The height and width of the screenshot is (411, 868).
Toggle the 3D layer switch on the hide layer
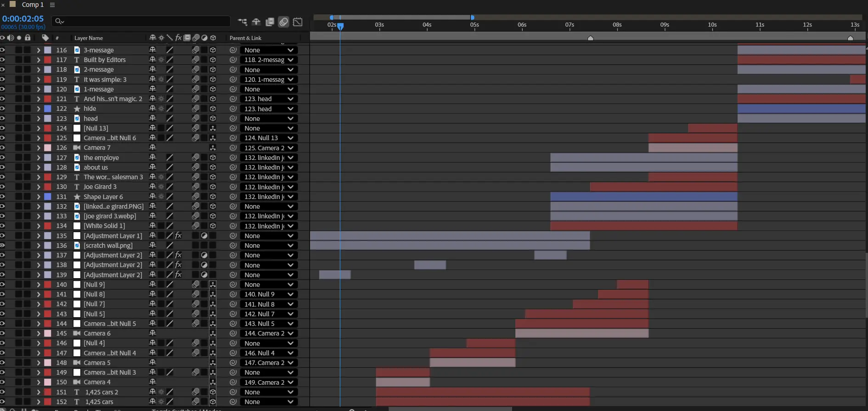213,109
